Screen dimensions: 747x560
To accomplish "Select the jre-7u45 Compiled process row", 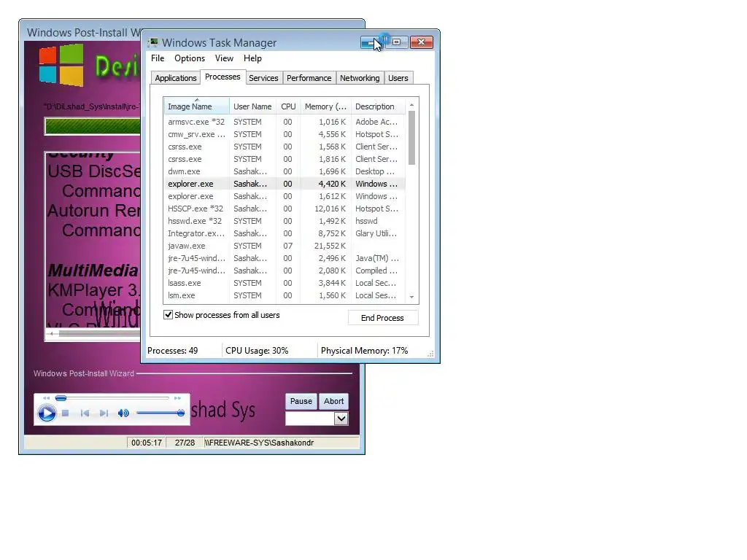I will [x=285, y=271].
